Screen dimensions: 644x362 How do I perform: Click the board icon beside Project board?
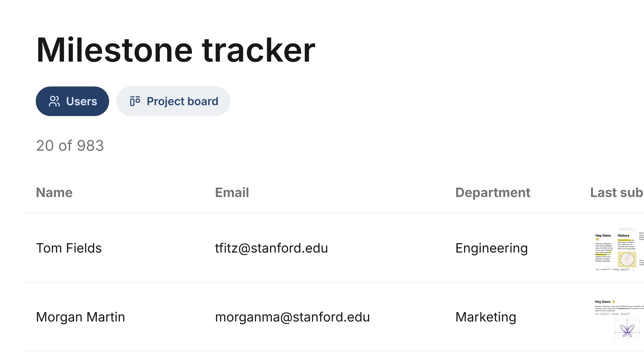[x=135, y=101]
